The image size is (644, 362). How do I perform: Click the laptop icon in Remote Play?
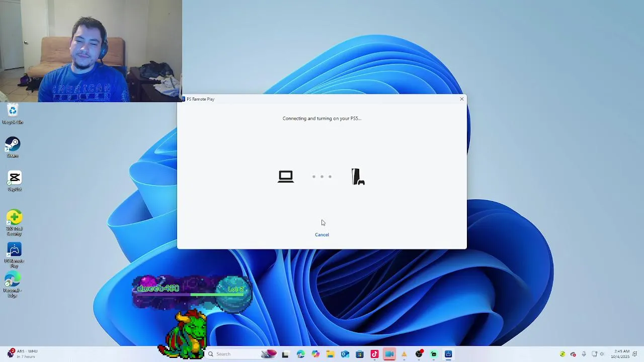tap(286, 176)
